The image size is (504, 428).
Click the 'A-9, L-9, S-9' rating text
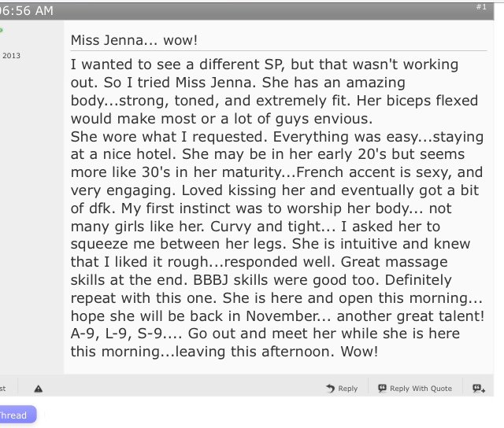[117, 334]
